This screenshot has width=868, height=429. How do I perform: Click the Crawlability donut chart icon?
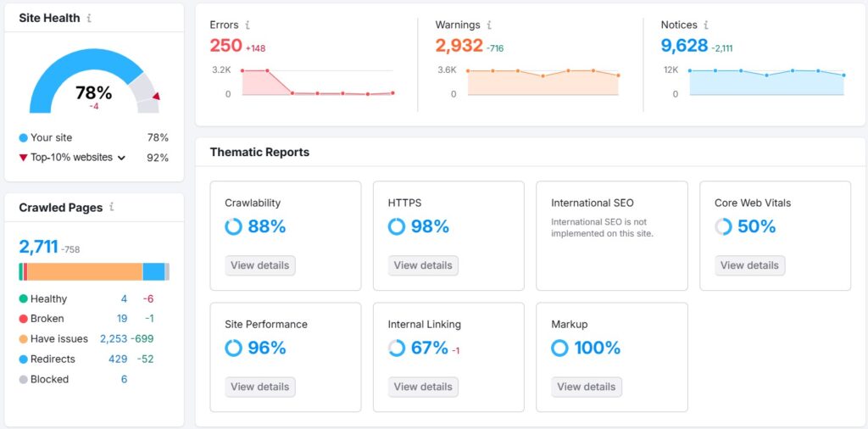pos(234,226)
